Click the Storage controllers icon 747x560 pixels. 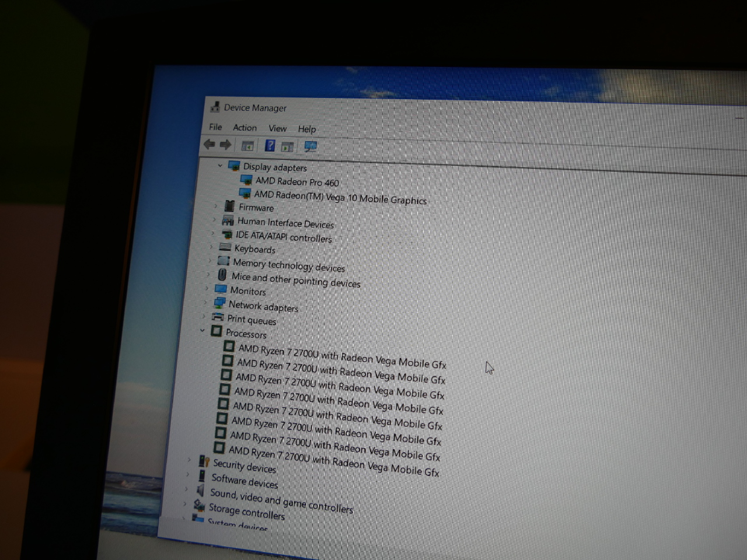coord(199,505)
